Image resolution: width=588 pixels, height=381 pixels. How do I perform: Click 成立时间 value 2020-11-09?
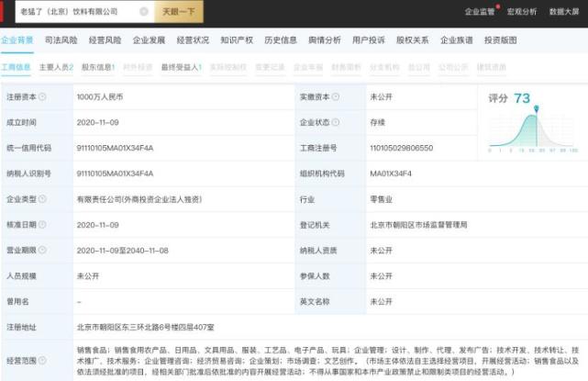97,122
